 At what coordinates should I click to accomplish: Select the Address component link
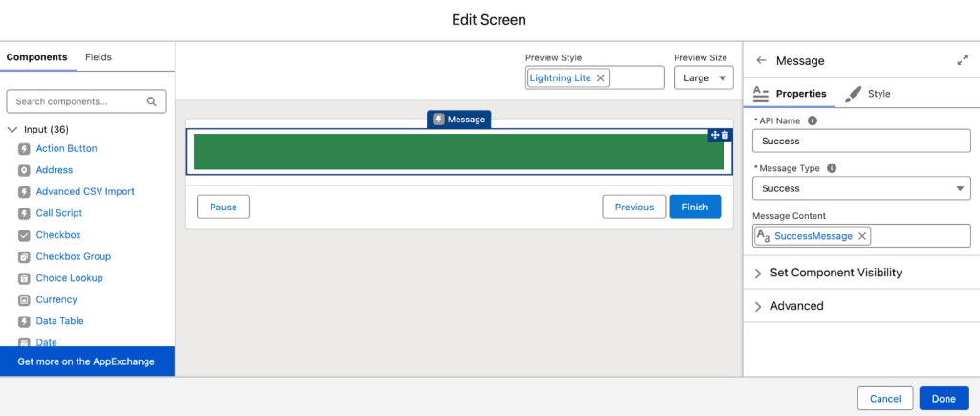[55, 170]
